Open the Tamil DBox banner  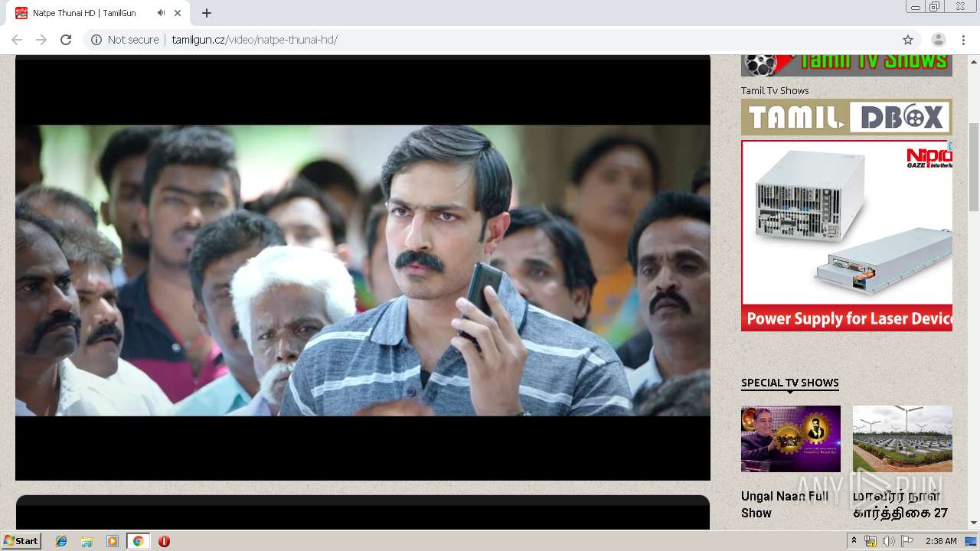[x=847, y=117]
